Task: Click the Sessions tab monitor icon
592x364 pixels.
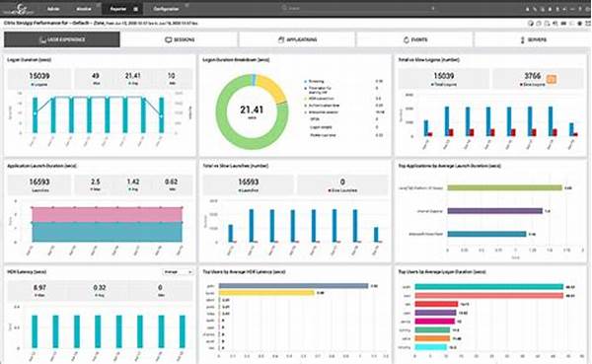Action: pyautogui.click(x=169, y=39)
